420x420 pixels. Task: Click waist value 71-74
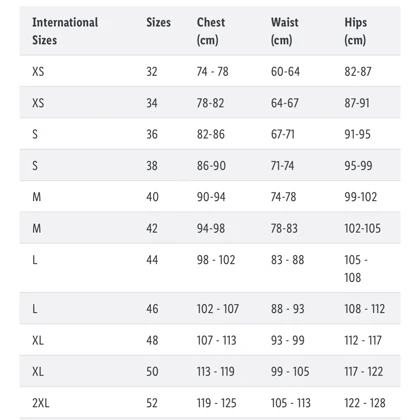pyautogui.click(x=282, y=166)
